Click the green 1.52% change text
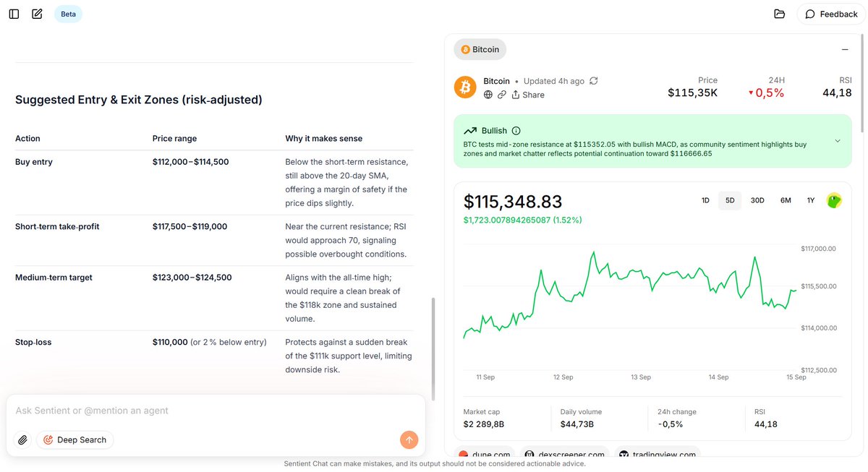Viewport: 868px width, 472px height. [523, 220]
